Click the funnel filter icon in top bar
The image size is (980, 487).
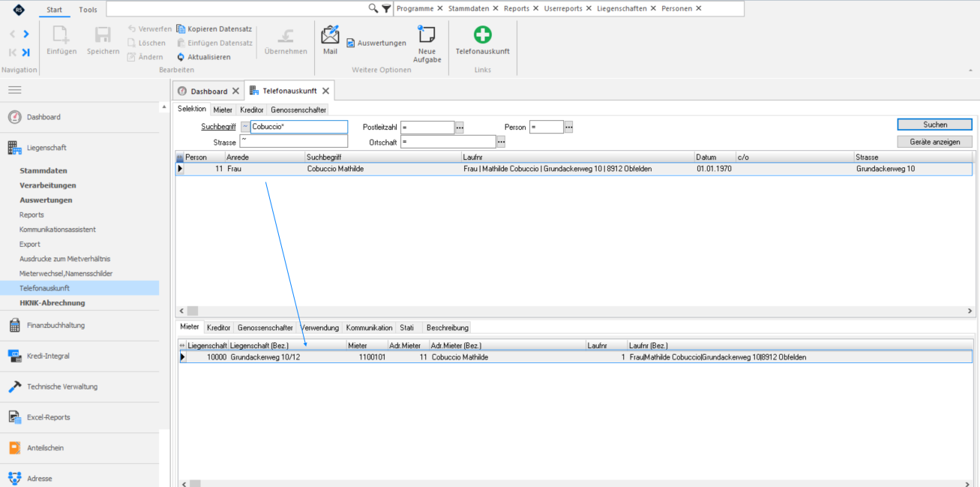click(386, 8)
